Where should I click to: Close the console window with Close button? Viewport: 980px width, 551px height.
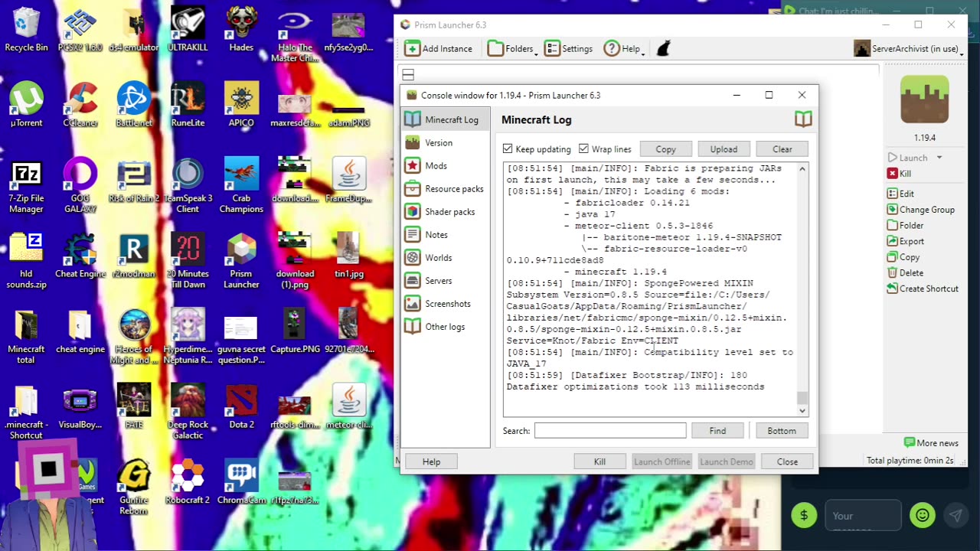coord(787,461)
